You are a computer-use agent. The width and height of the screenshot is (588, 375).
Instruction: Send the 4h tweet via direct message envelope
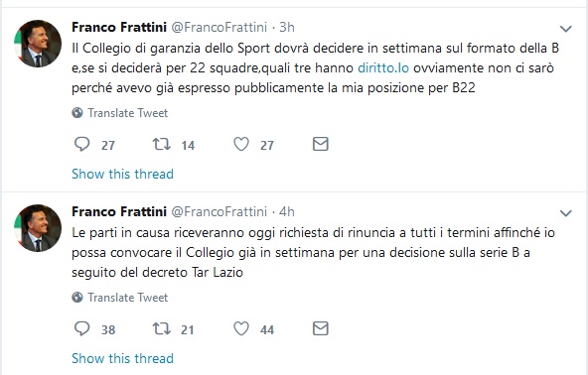click(321, 328)
